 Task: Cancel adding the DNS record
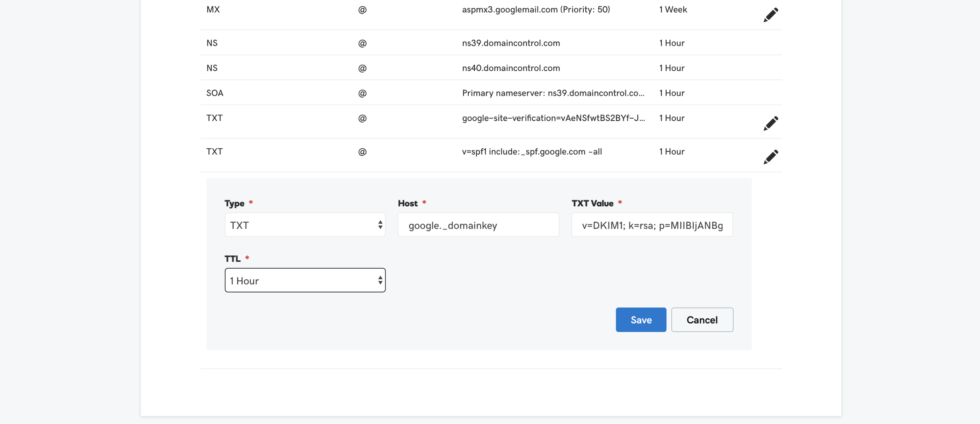tap(702, 320)
